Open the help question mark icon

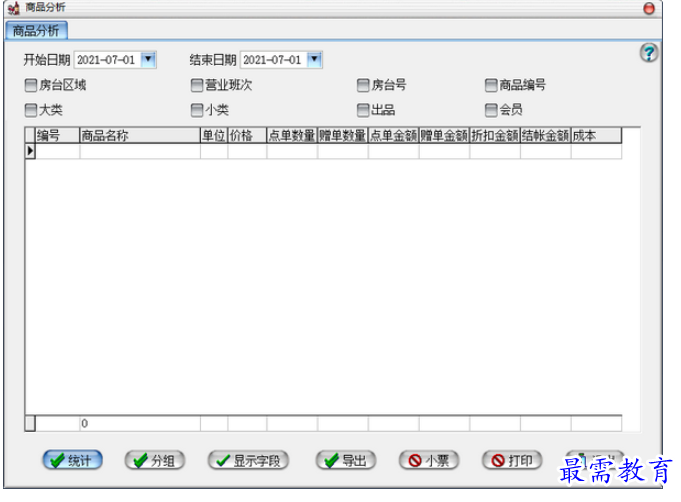click(649, 53)
